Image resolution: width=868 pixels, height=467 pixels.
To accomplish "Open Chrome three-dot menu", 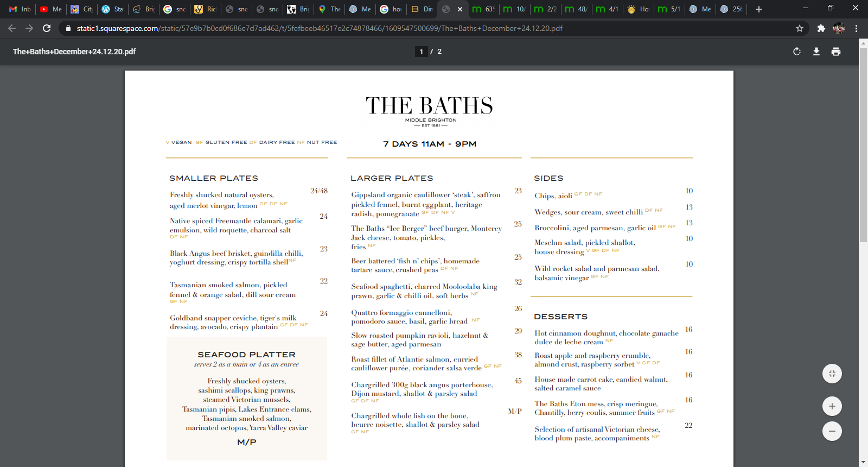I will pos(856,28).
